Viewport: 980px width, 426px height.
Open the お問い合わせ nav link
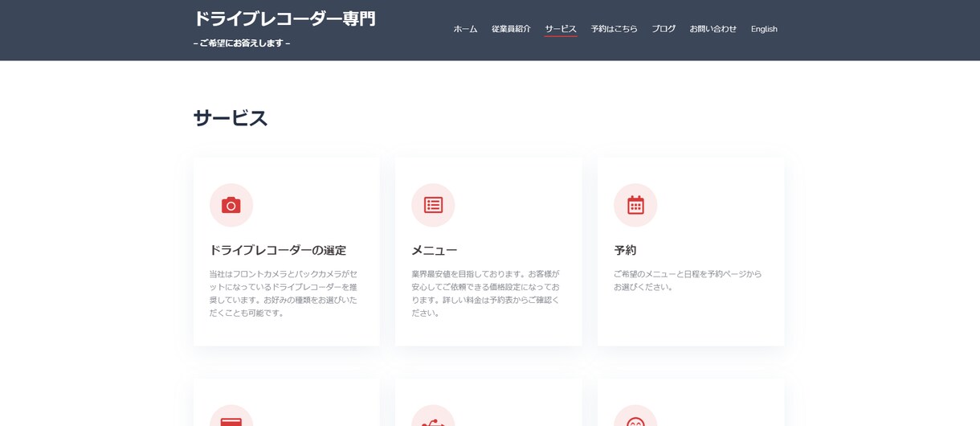tap(713, 29)
